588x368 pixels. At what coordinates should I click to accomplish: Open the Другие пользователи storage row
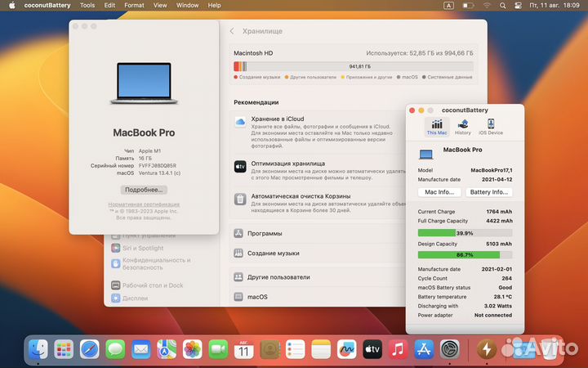coord(317,277)
